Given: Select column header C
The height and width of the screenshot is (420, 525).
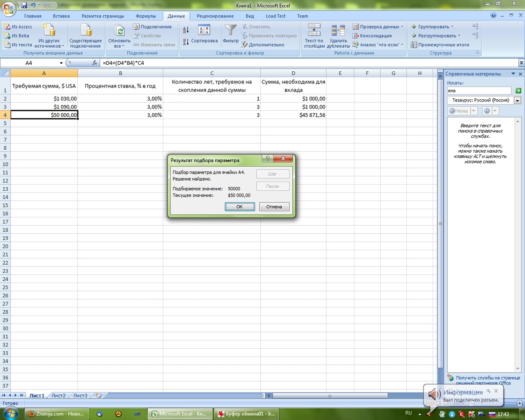Looking at the screenshot, I should [x=212, y=73].
